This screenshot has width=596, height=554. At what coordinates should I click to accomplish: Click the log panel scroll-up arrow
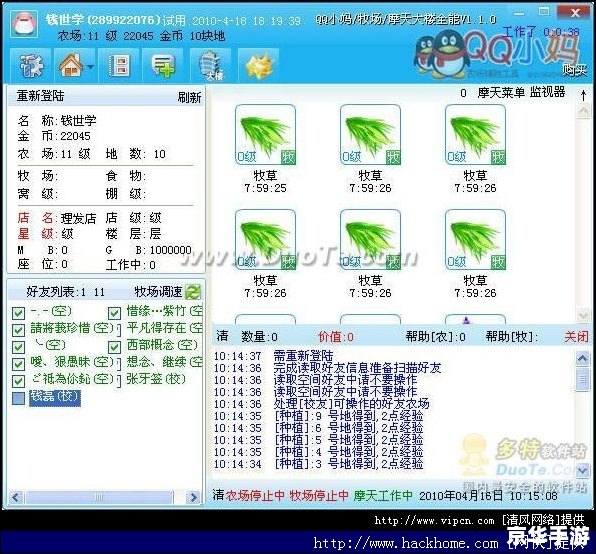[583, 359]
